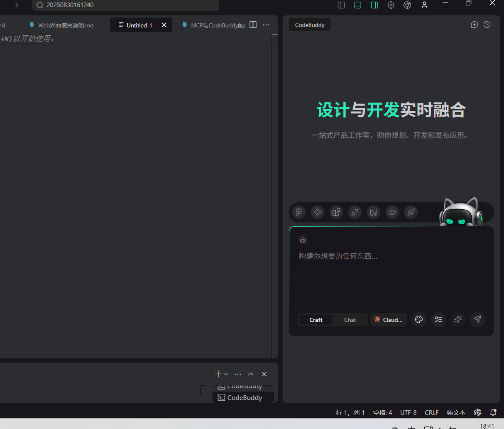Send the message with paper plane
This screenshot has width=504, height=429.
[x=477, y=319]
